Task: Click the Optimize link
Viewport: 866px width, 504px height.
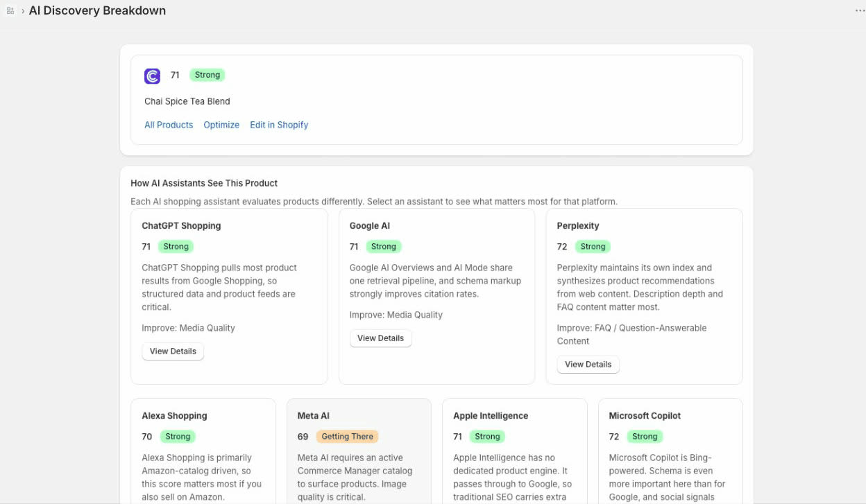Action: [x=221, y=125]
